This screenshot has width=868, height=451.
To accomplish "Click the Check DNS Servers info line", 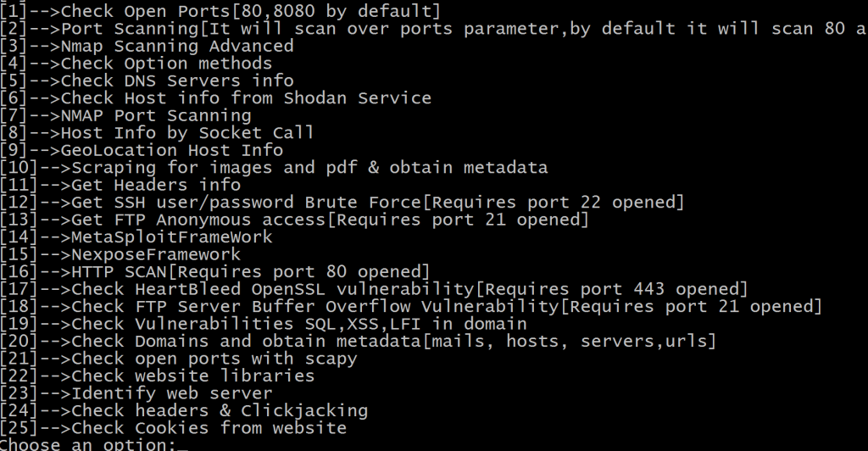I will [147, 81].
